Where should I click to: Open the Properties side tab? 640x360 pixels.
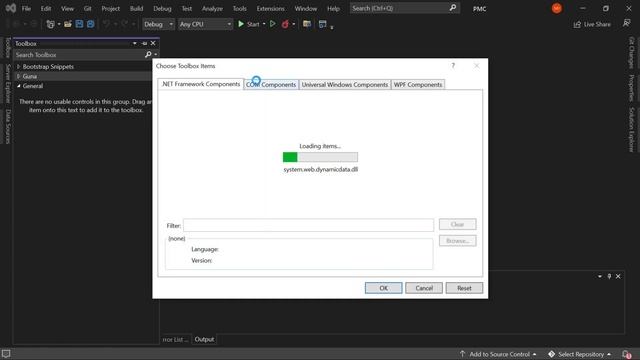point(631,87)
